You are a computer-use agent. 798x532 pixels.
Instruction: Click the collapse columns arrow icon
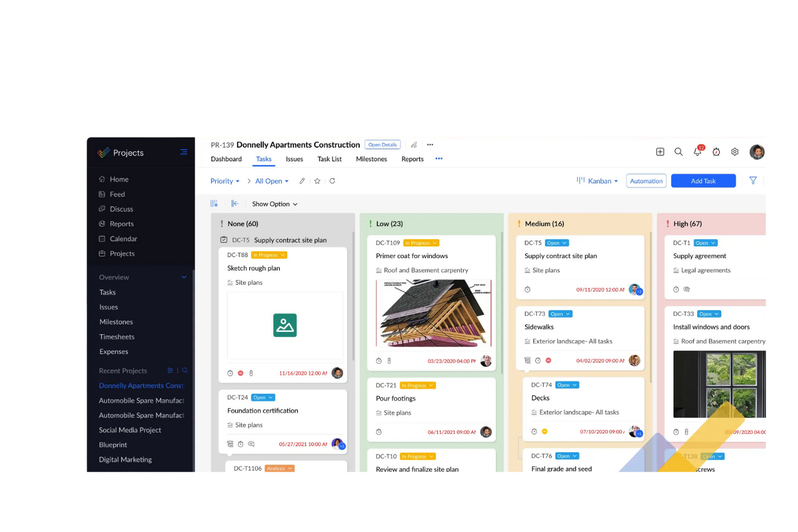235,203
